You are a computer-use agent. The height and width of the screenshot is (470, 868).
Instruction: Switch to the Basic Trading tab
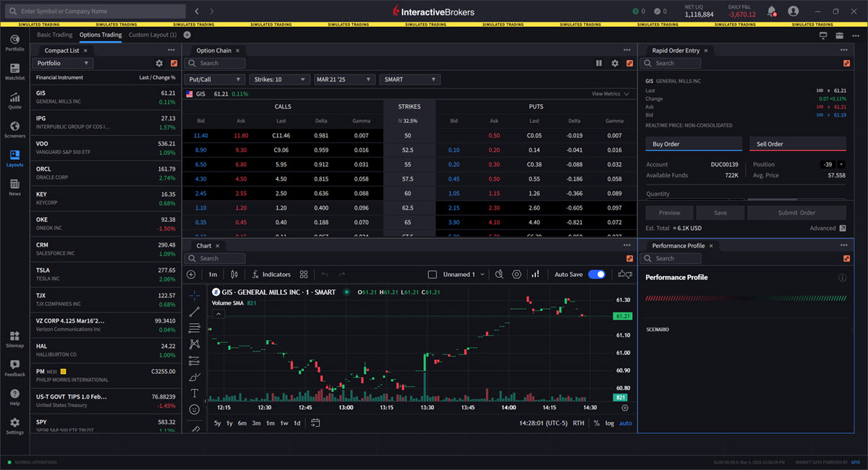point(55,35)
